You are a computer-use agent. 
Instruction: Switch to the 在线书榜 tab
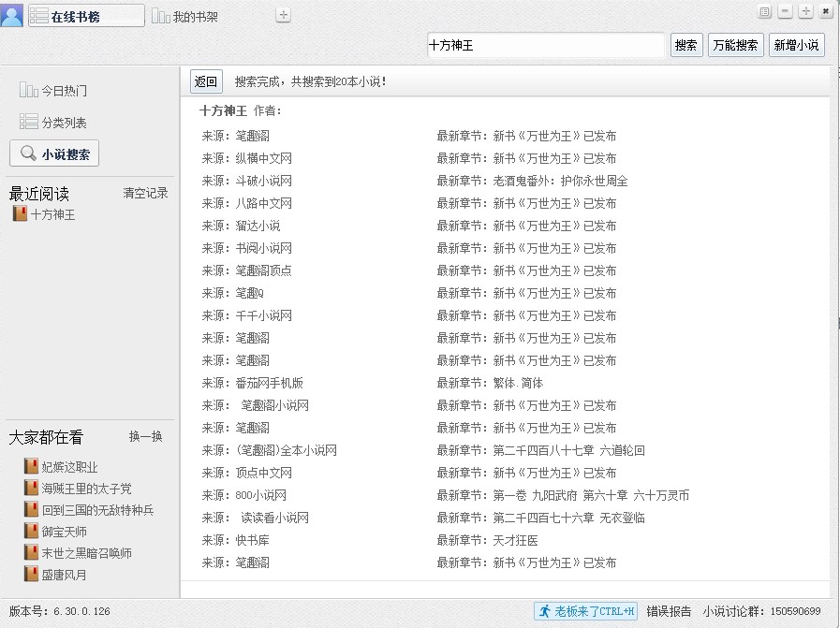coord(86,16)
